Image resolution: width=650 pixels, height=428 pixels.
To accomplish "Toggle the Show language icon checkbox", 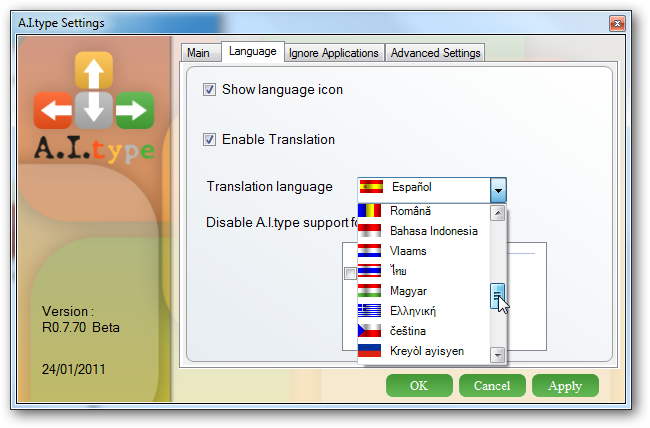I will pos(209,90).
